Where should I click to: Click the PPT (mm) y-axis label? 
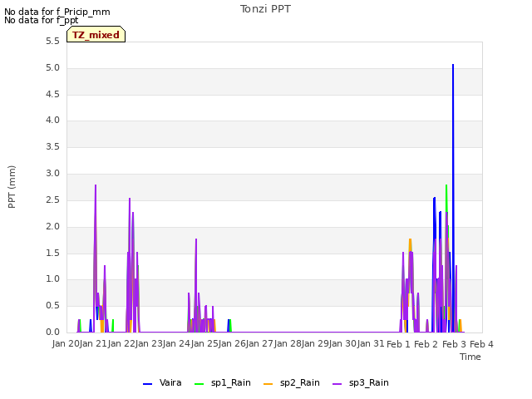(12, 187)
